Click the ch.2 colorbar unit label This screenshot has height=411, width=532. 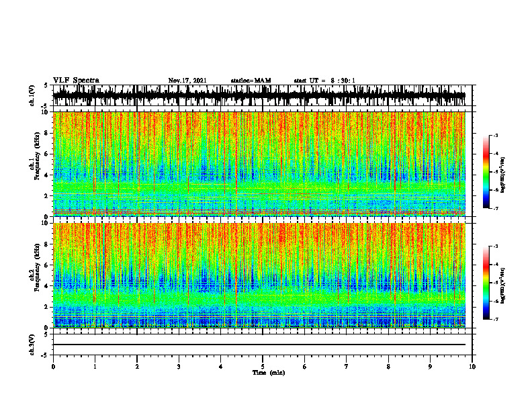coord(502,285)
